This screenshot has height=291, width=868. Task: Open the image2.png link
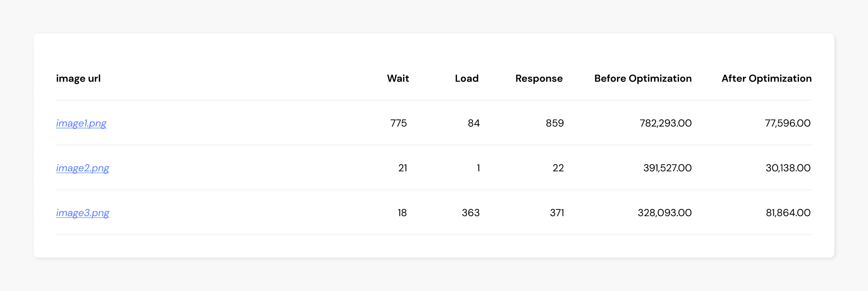pos(83,168)
